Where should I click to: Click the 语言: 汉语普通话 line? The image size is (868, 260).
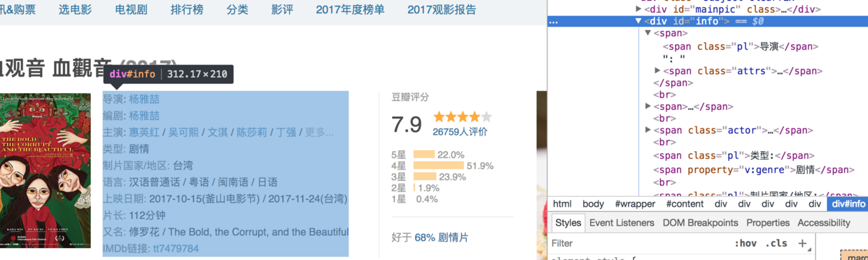[190, 182]
